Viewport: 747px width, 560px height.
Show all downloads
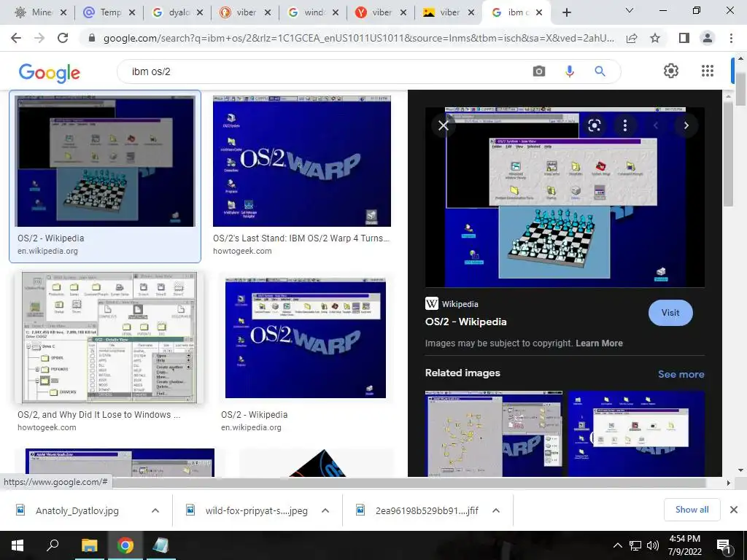[692, 510]
